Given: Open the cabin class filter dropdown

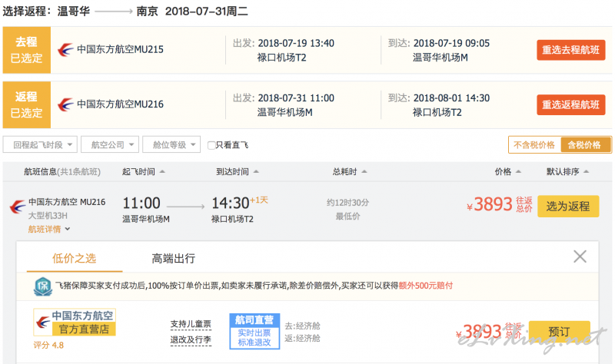Looking at the screenshot, I should tap(171, 144).
